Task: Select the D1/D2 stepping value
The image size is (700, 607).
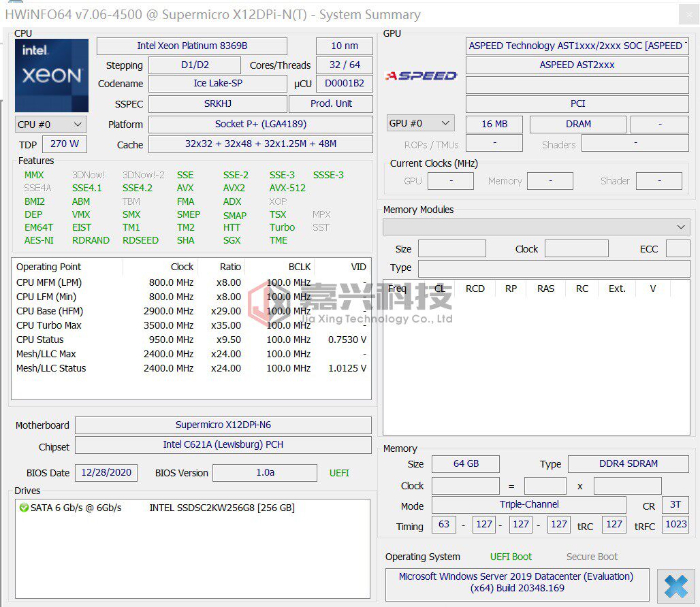Action: coord(195,65)
